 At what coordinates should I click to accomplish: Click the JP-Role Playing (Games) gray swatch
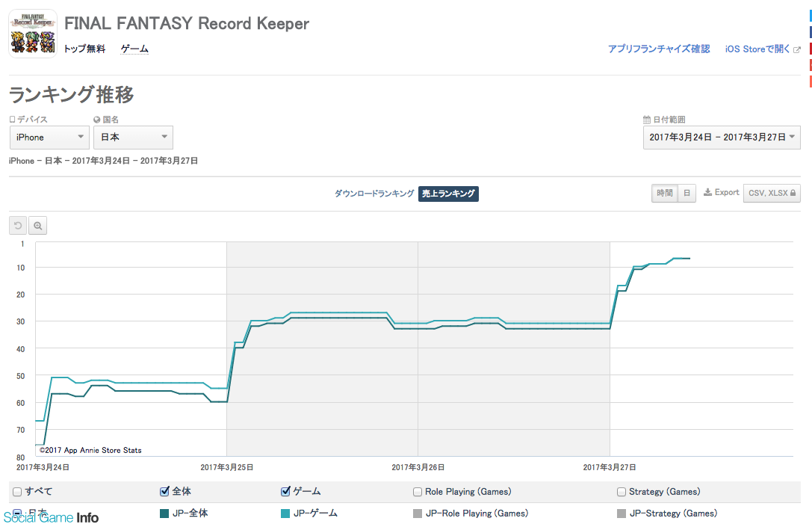(418, 514)
